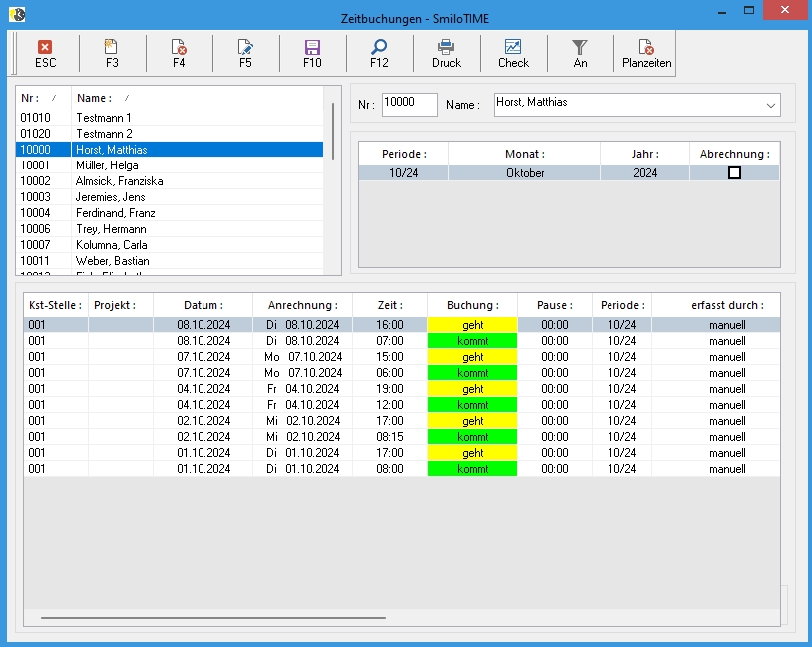Select employee Almsick, Franziska in the list
The width and height of the screenshot is (812, 647).
[x=119, y=181]
